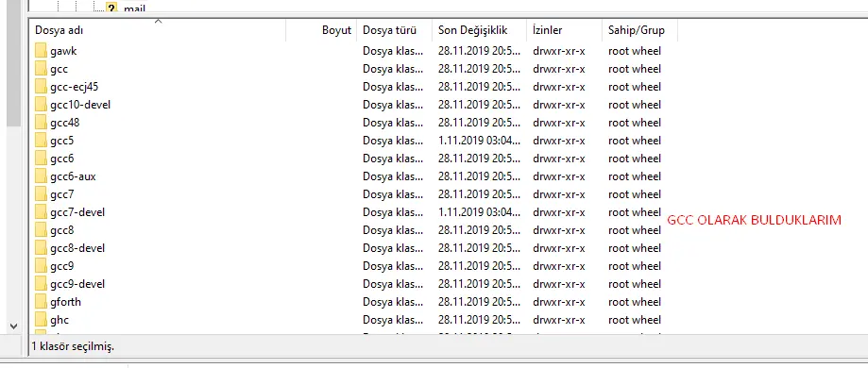Sort by Dosya türü column header
The image size is (868, 368).
[395, 30]
